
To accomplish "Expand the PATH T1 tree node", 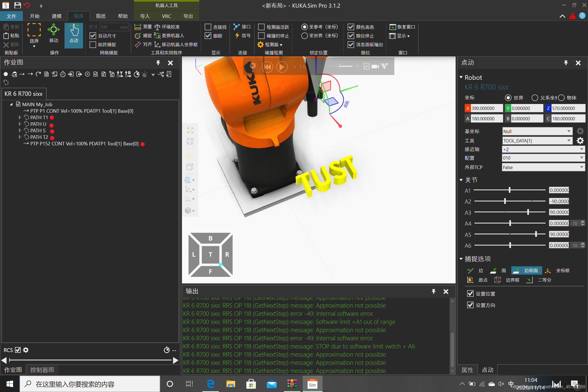I will (x=20, y=117).
